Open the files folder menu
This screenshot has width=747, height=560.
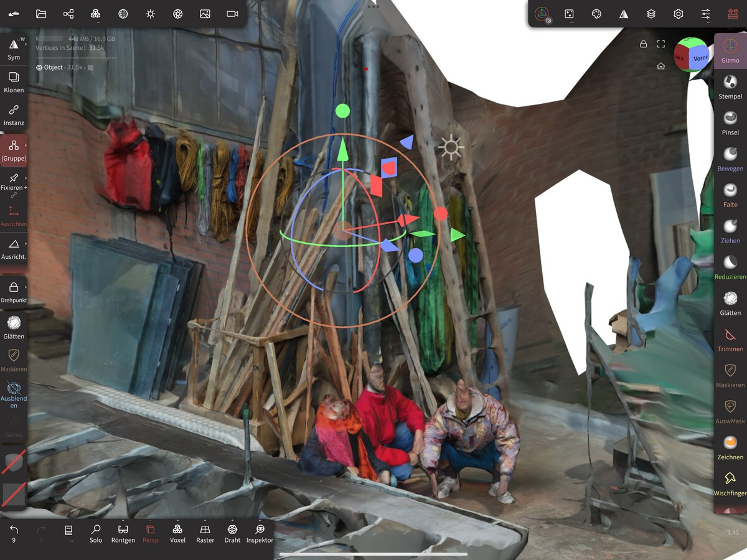click(x=41, y=14)
